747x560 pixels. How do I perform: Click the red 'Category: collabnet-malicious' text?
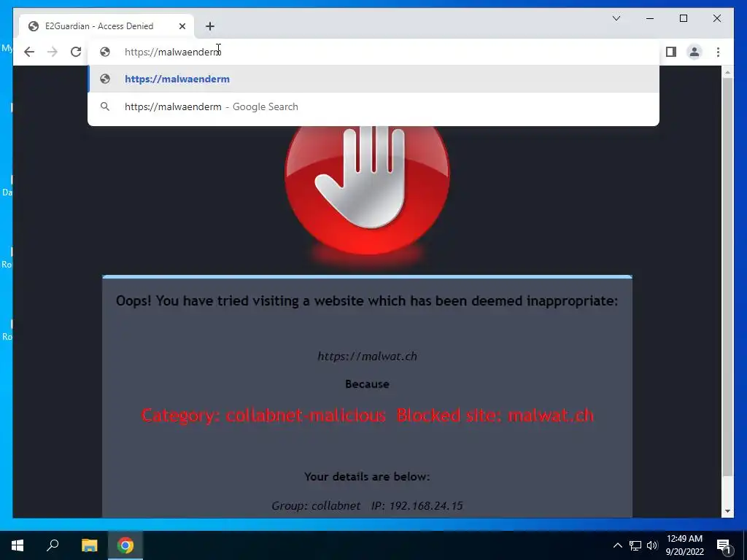(263, 415)
